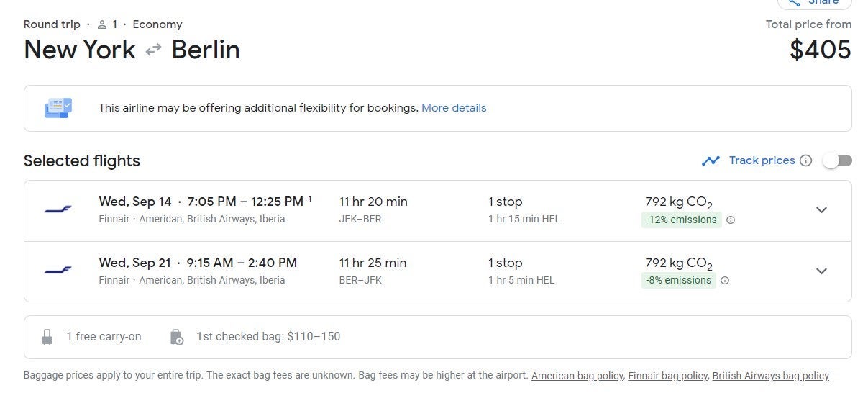Image resolution: width=868 pixels, height=398 pixels.
Task: Click the -12% emissions badge
Action: tap(680, 220)
